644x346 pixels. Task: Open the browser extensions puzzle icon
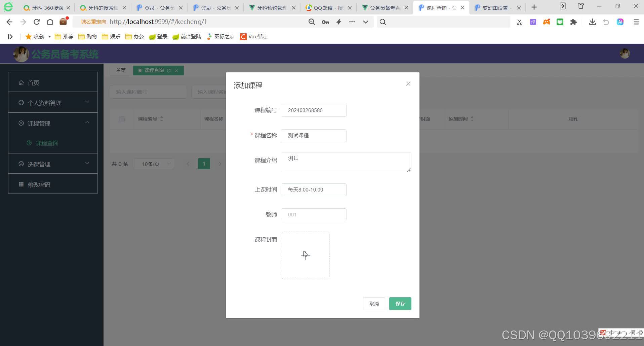point(574,22)
